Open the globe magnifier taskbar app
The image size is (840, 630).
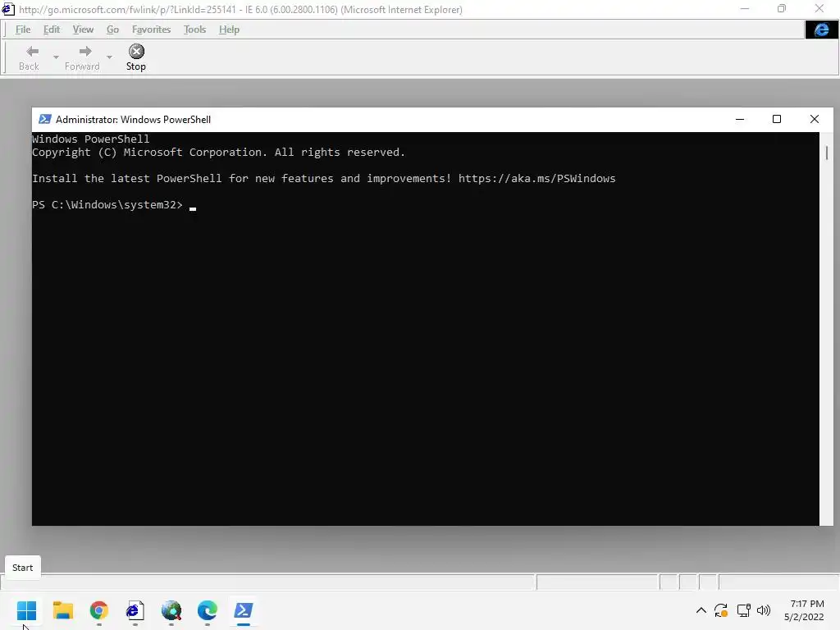171,610
